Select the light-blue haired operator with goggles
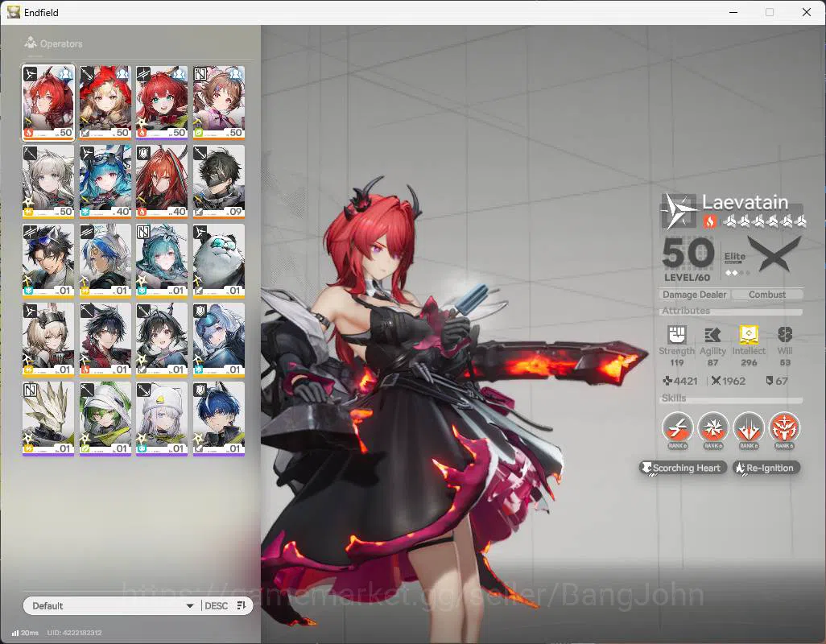This screenshot has height=644, width=826. click(x=219, y=340)
